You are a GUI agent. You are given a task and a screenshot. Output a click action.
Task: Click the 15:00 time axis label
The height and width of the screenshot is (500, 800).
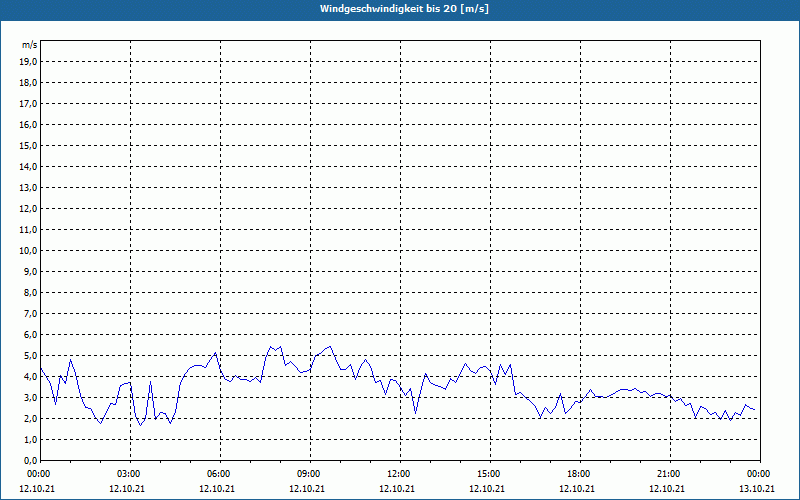point(489,473)
